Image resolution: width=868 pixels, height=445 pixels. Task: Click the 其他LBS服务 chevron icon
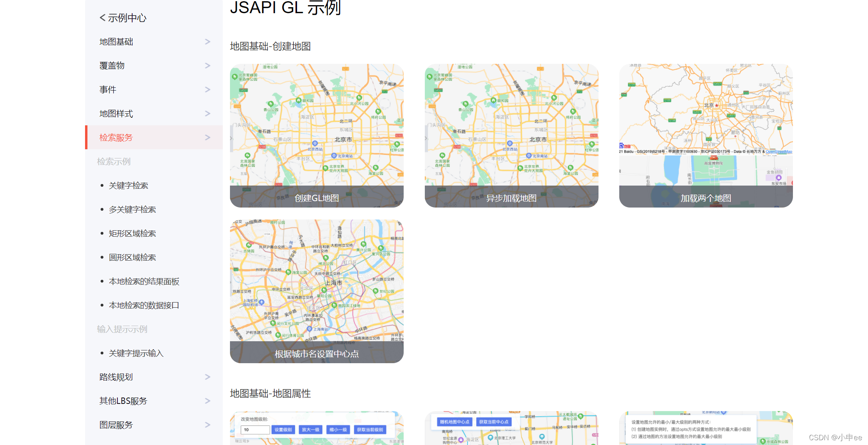(207, 401)
